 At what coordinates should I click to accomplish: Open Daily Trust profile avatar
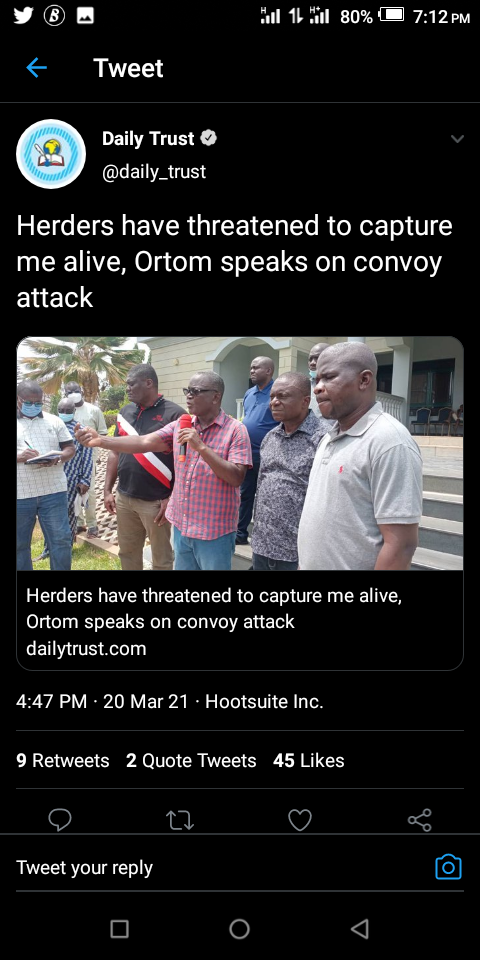click(51, 154)
